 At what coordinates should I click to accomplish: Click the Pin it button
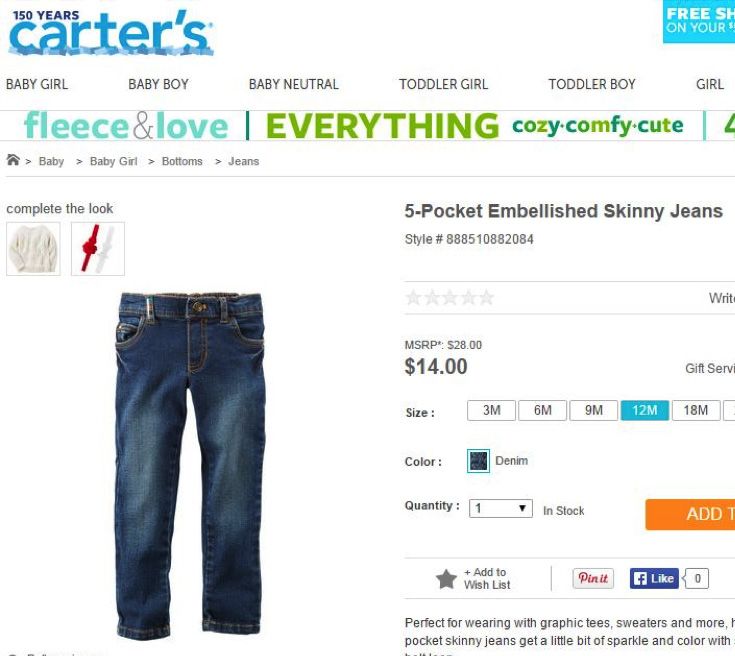point(593,578)
